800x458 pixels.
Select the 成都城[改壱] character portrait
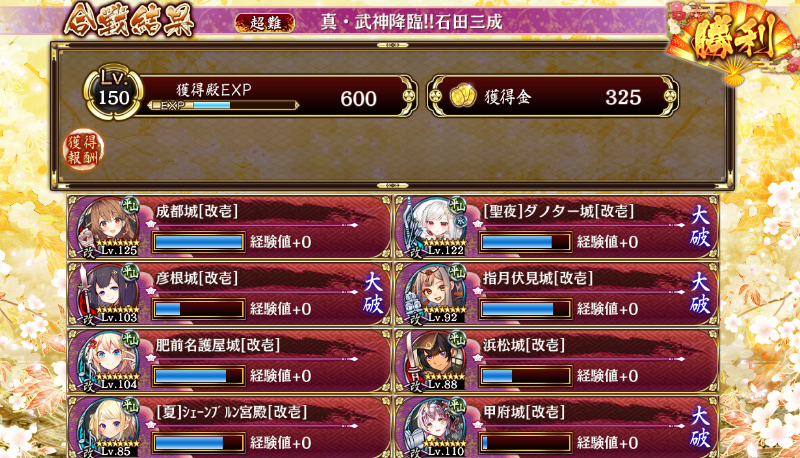pyautogui.click(x=108, y=226)
